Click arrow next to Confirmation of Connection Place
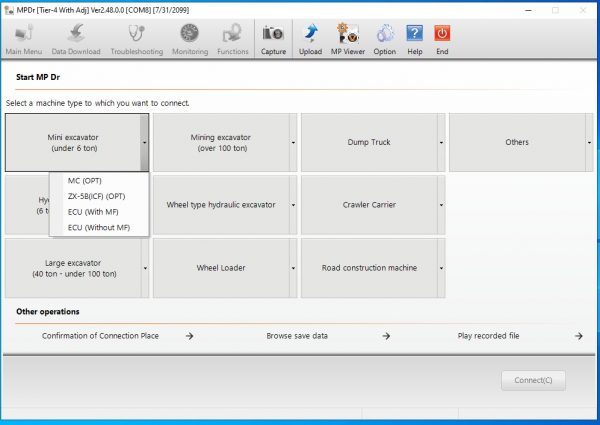Image resolution: width=600 pixels, height=425 pixels. point(189,336)
